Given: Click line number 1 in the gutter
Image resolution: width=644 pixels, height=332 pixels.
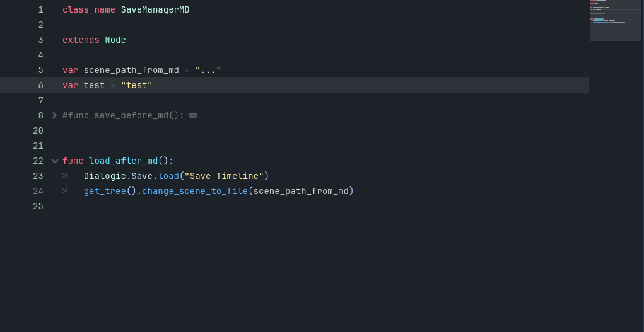Looking at the screenshot, I should [x=40, y=10].
